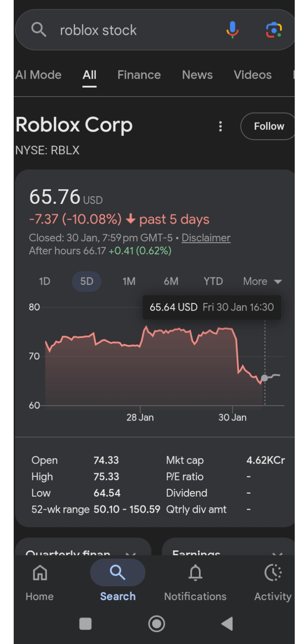308x644 pixels.
Task: Open the News results tab
Action: click(197, 75)
